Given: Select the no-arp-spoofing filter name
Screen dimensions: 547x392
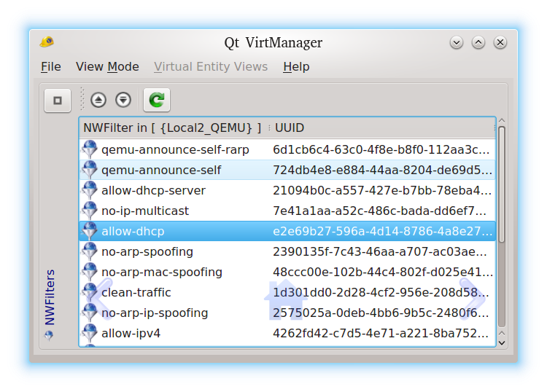Looking at the screenshot, I should (147, 251).
